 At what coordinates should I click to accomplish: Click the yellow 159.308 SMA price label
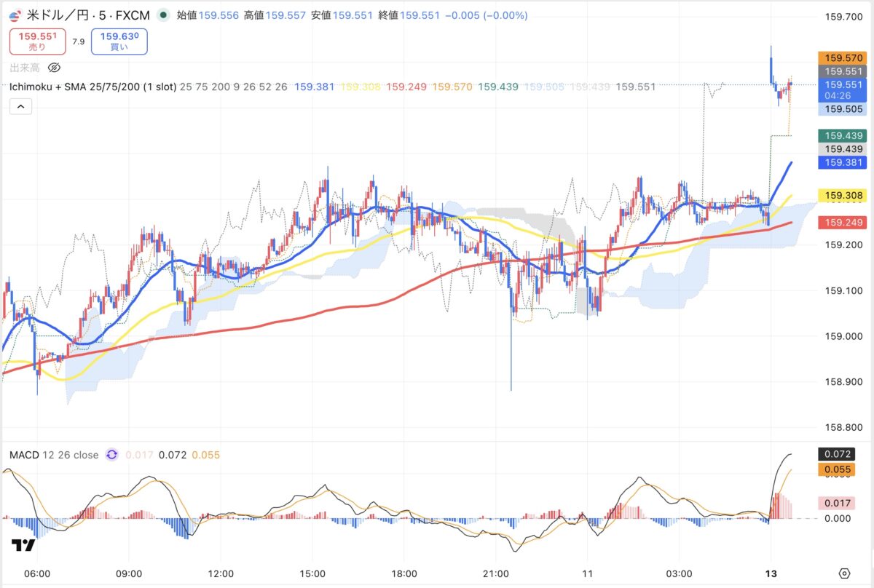point(843,195)
